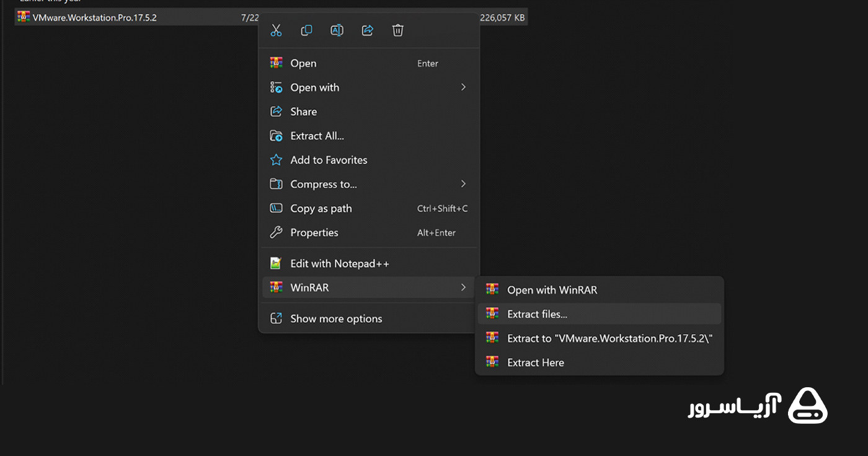Click the icon beside Open with WinRAR
The image size is (868, 456).
[492, 289]
